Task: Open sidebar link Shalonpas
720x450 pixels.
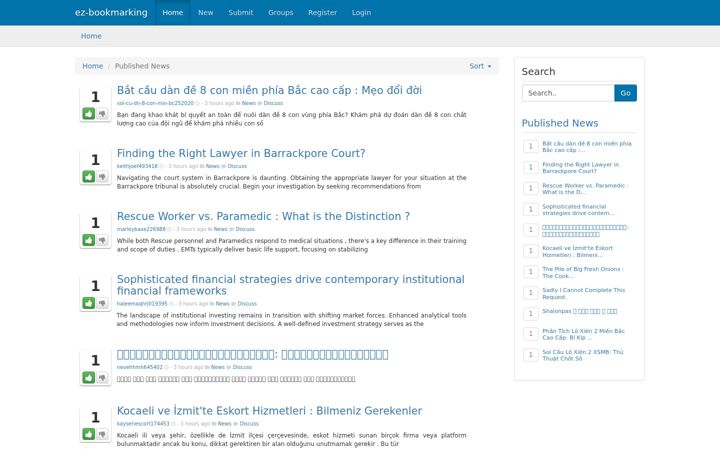Action: click(x=579, y=311)
